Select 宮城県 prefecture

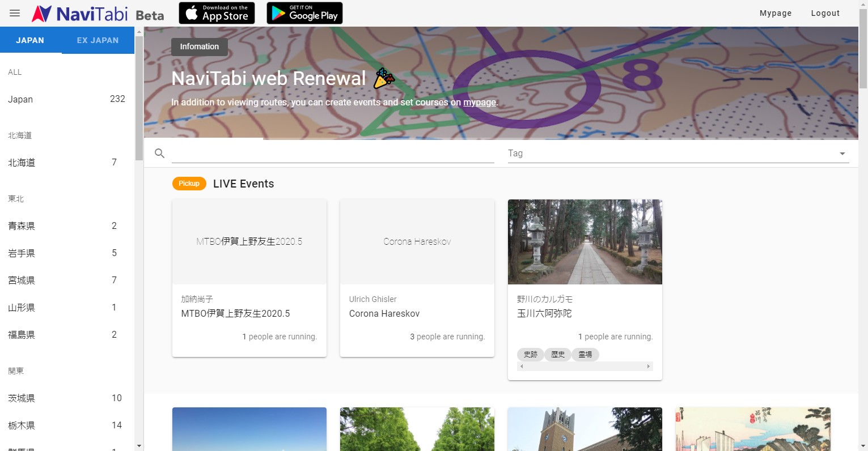(67, 280)
